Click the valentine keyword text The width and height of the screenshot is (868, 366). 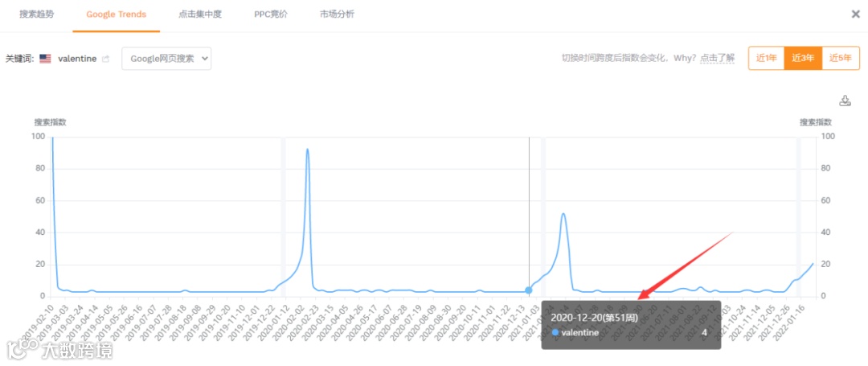[77, 58]
